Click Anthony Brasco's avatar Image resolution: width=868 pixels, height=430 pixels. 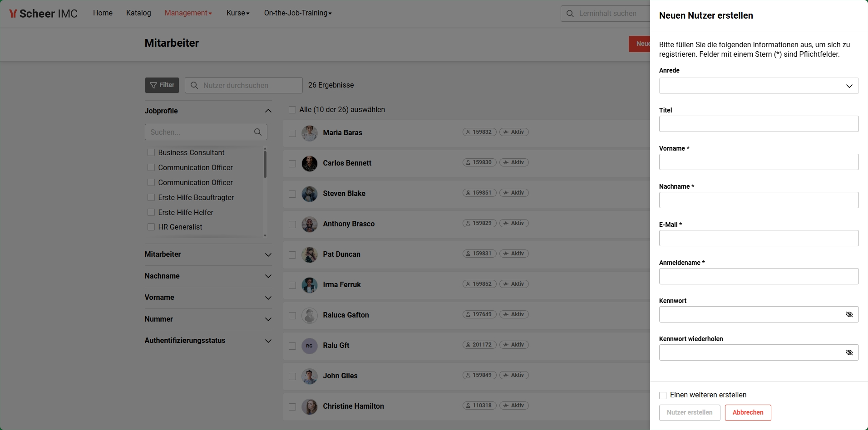310,225
